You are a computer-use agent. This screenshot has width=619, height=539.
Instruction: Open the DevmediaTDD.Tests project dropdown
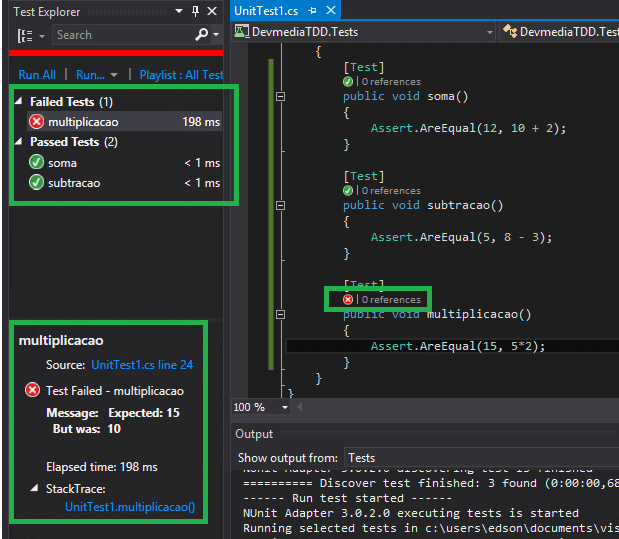click(490, 32)
